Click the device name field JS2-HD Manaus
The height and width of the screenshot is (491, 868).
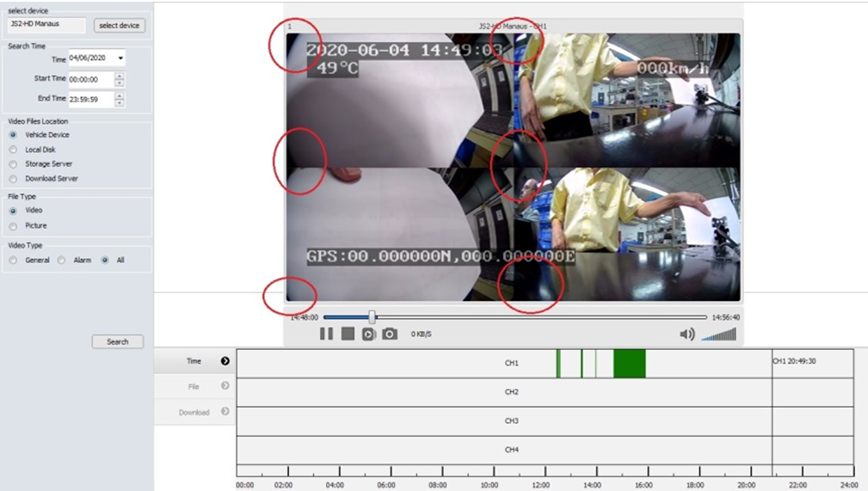coord(47,24)
